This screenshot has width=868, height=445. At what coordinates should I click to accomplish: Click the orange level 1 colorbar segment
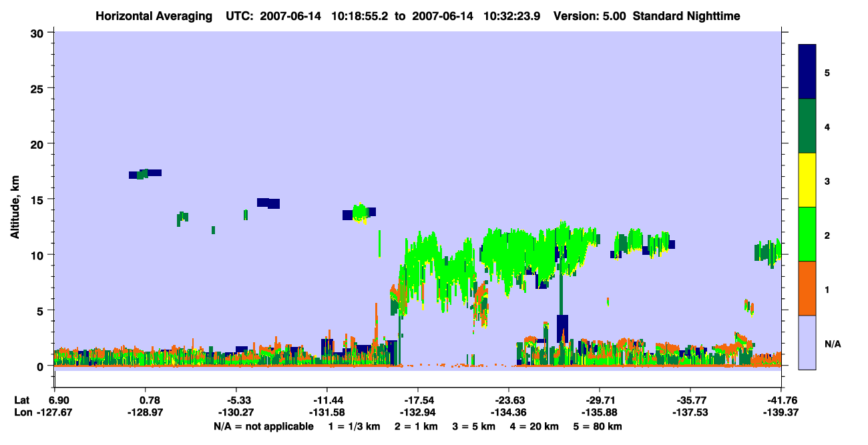pyautogui.click(x=807, y=288)
